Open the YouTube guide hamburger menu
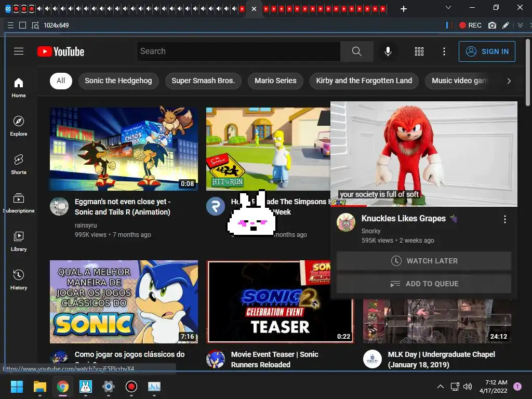532x399 pixels. pyautogui.click(x=19, y=51)
